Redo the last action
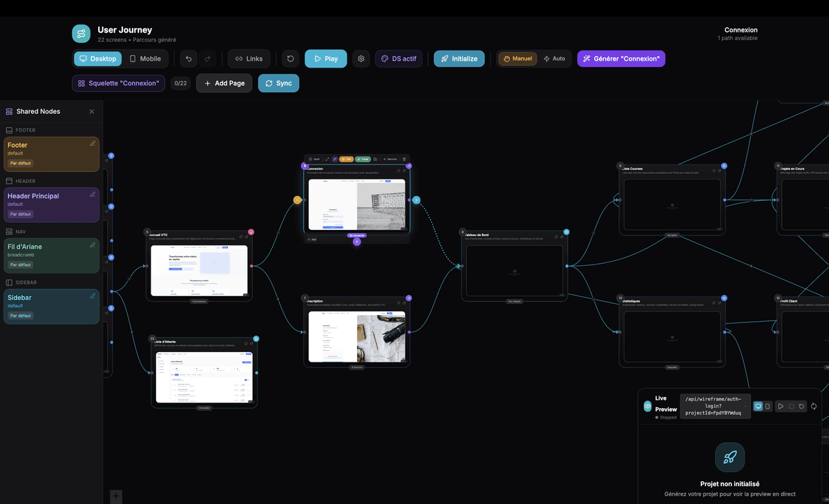Screen dimensions: 829x504 [208, 59]
